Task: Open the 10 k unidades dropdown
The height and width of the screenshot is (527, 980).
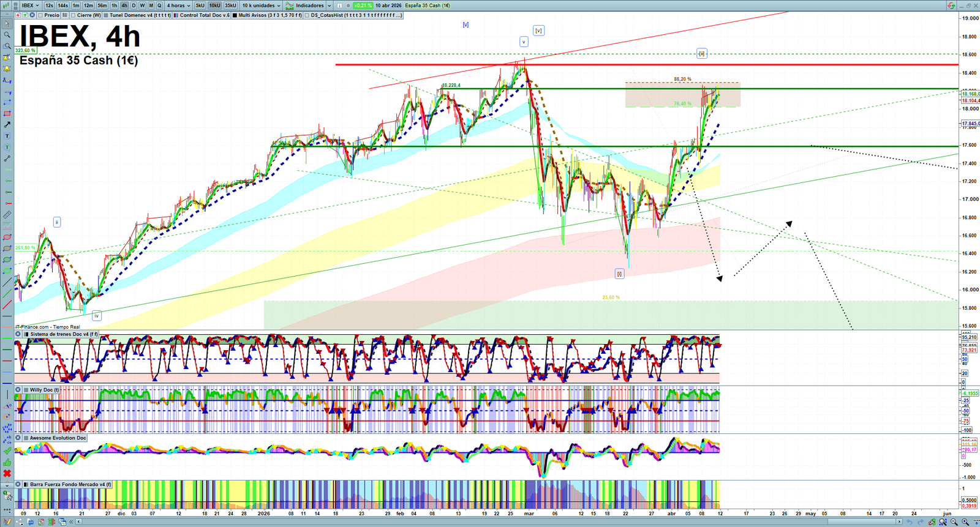Action: click(261, 6)
